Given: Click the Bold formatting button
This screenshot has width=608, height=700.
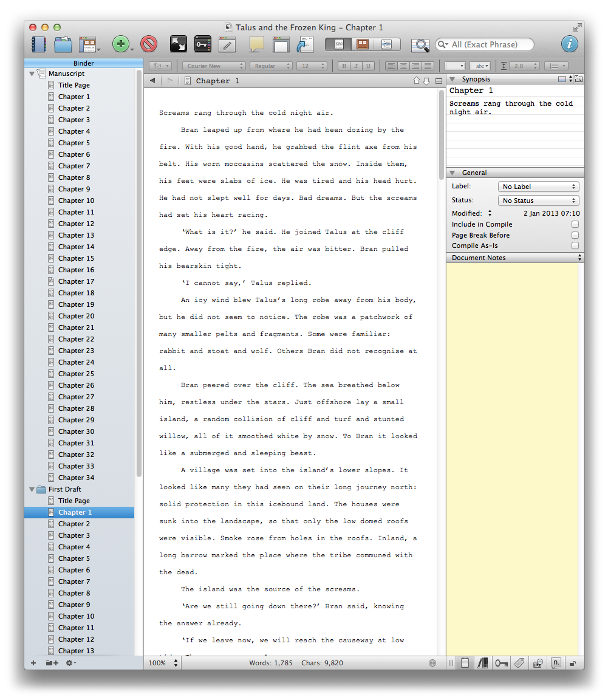Looking at the screenshot, I should coord(344,66).
